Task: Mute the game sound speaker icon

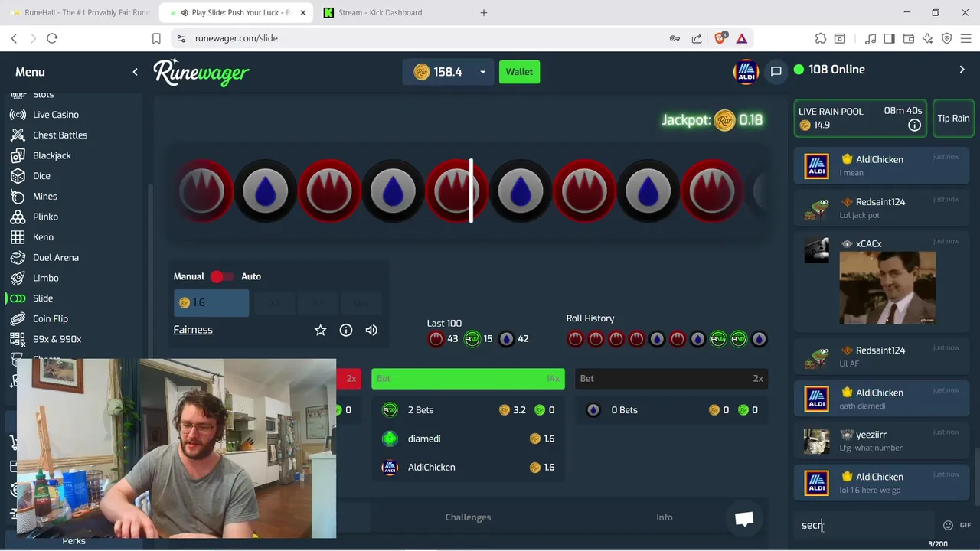Action: (371, 330)
